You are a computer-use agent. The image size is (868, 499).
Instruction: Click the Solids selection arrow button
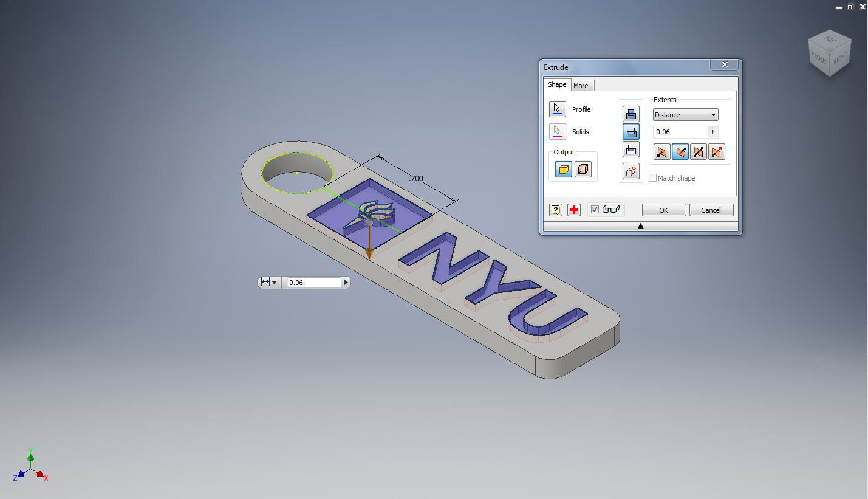pyautogui.click(x=557, y=131)
